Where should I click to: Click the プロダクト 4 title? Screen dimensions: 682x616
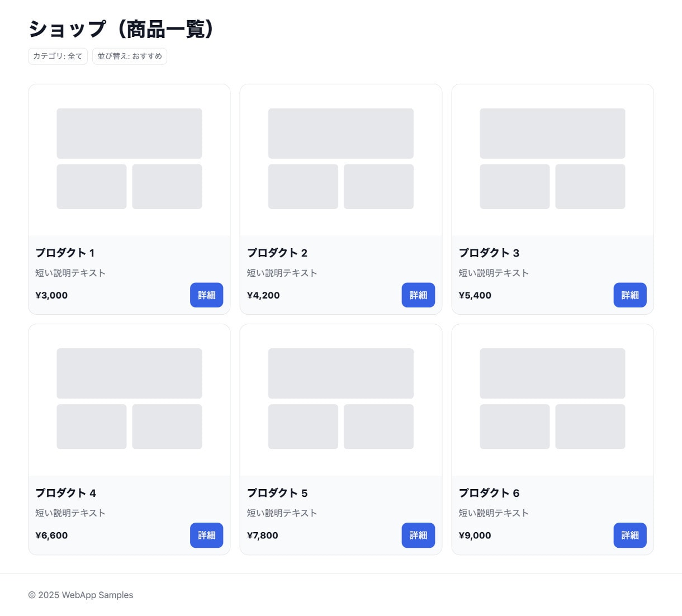(x=66, y=493)
